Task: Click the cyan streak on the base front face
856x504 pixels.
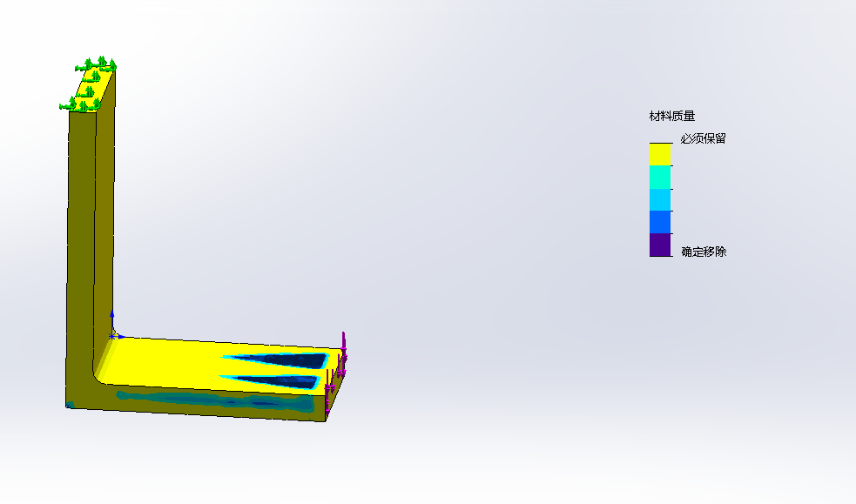Action: point(200,400)
